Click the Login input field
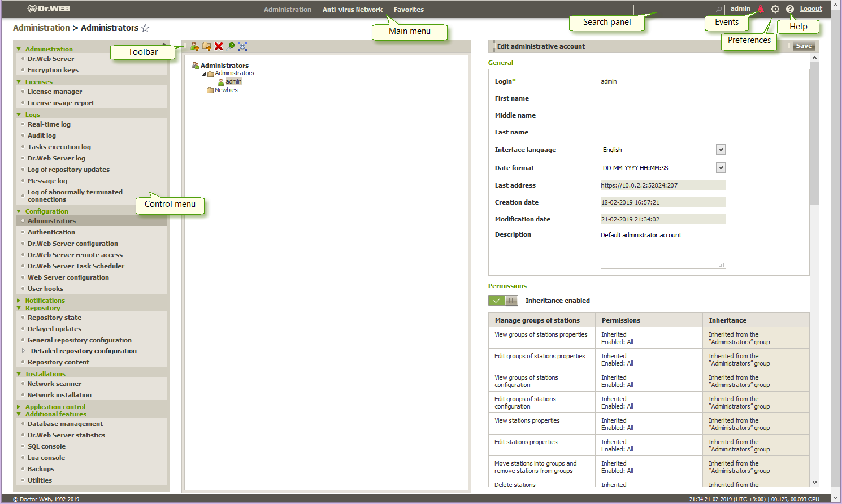The width and height of the screenshot is (842, 504). point(663,81)
